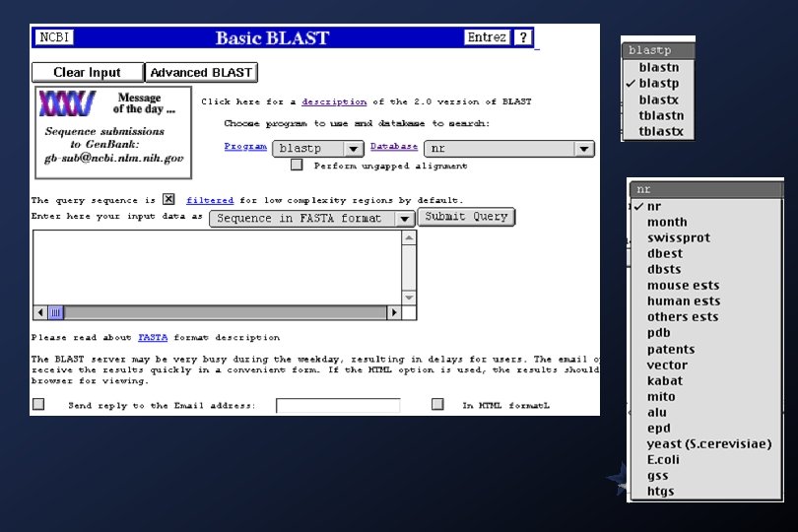Viewport: 798px width, 532px height.
Task: Enable Perform ungapped alignment checkbox
Action: pyautogui.click(x=297, y=165)
